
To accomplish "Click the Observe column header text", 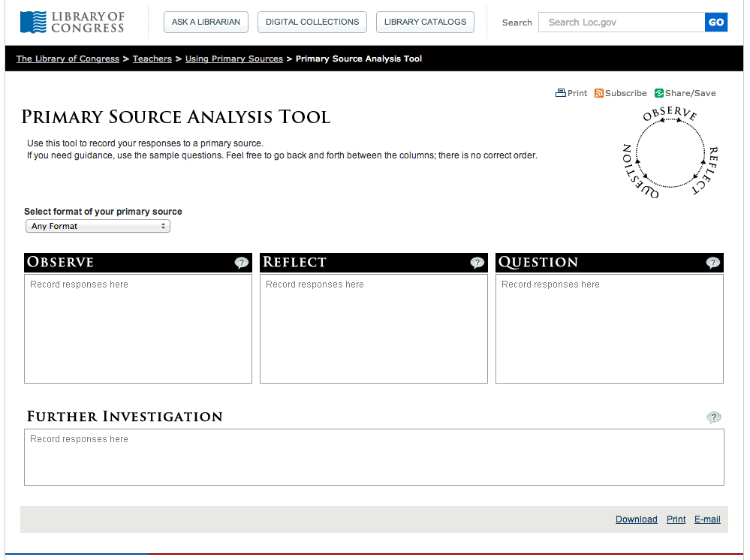I will [60, 262].
